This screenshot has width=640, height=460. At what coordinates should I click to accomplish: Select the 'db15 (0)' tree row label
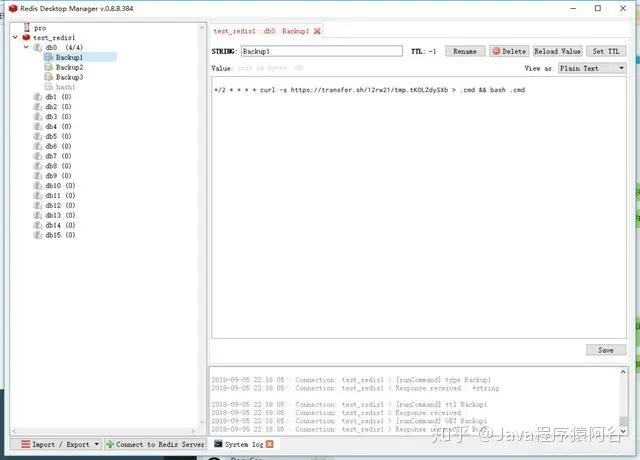(60, 235)
